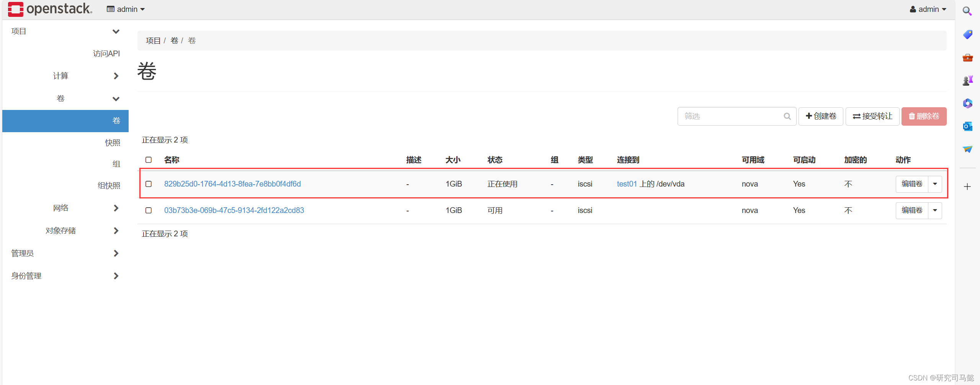This screenshot has height=385, width=980.
Task: Click the red 删除卷 button
Action: pyautogui.click(x=924, y=116)
